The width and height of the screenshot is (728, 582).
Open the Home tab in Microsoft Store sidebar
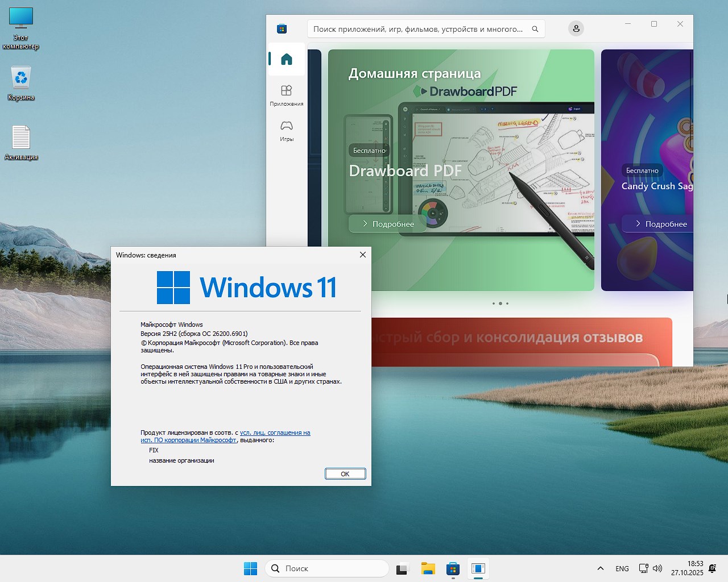pos(287,59)
